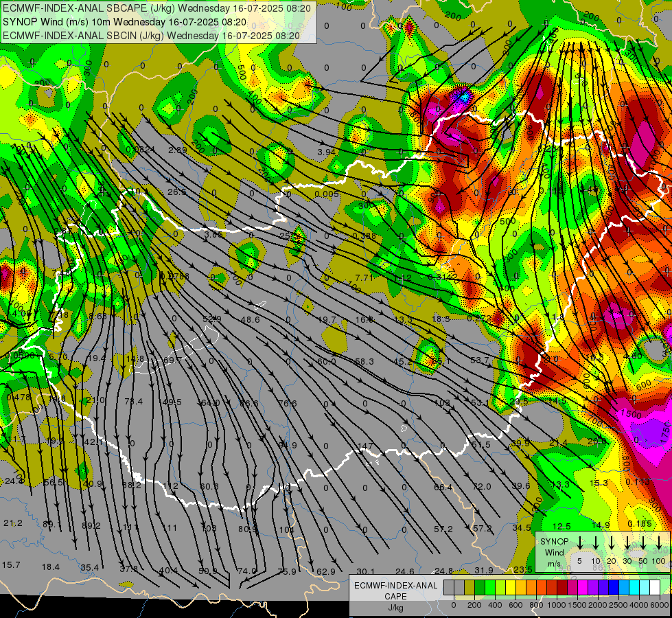672x618 pixels.
Task: Pick the lime swatch in the CAPE color bar
Action: [500, 587]
